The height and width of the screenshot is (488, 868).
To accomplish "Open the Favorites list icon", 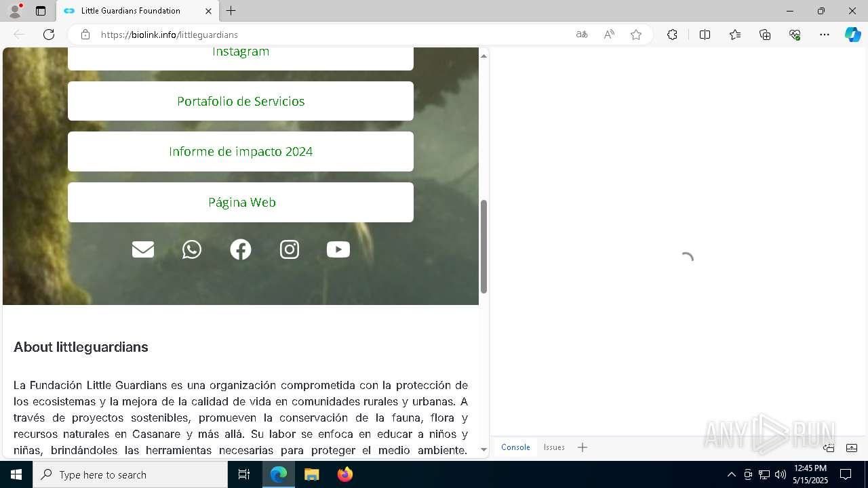I will pyautogui.click(x=735, y=35).
